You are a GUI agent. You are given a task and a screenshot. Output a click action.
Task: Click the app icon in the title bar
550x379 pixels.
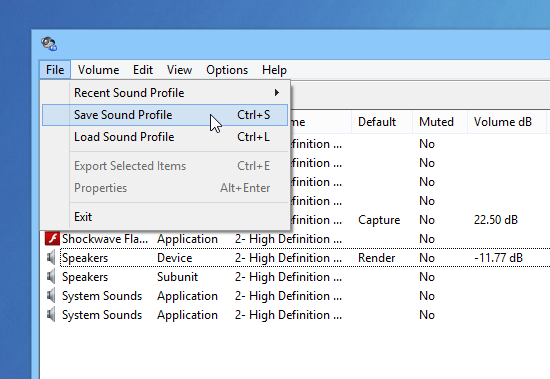[x=49, y=44]
